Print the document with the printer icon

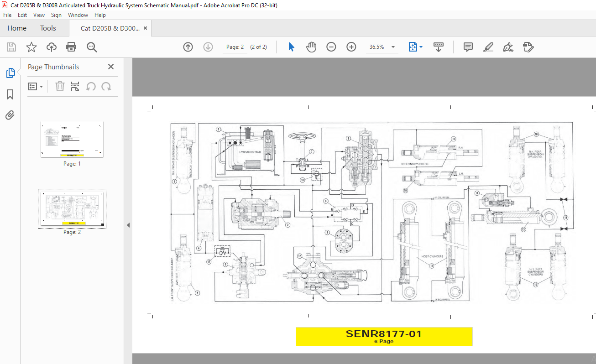[71, 47]
